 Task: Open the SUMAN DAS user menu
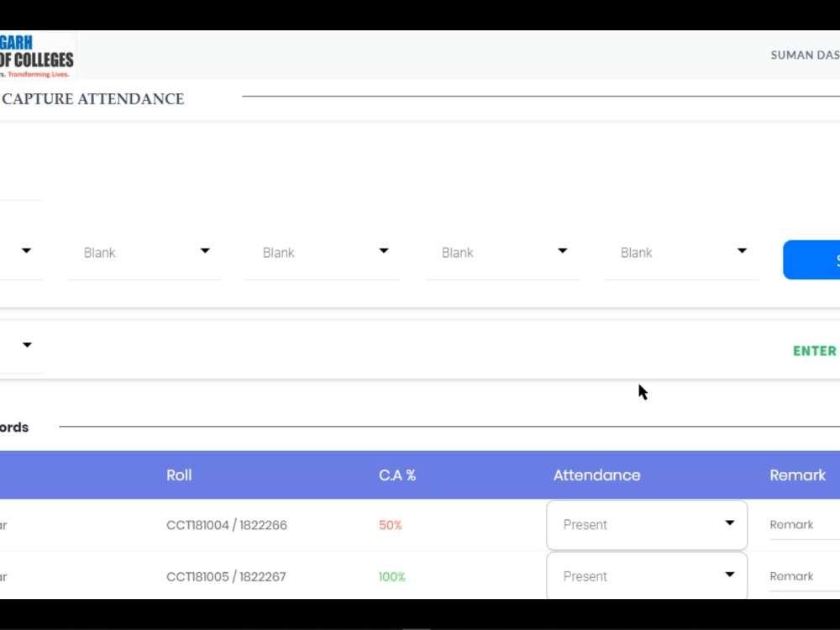point(805,55)
